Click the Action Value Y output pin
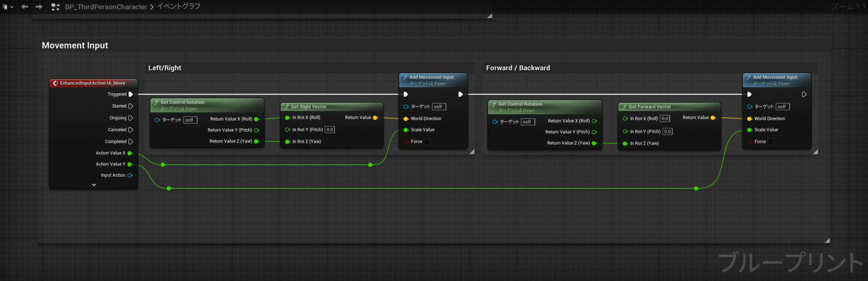This screenshot has height=281, width=868. coord(130,164)
